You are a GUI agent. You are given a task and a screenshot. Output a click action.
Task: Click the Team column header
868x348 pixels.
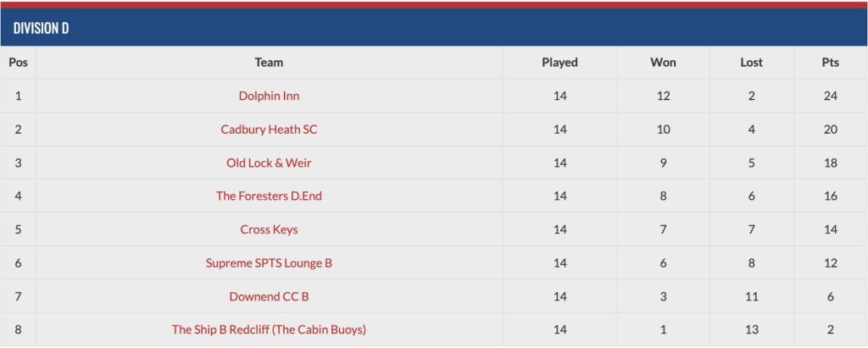pos(269,63)
